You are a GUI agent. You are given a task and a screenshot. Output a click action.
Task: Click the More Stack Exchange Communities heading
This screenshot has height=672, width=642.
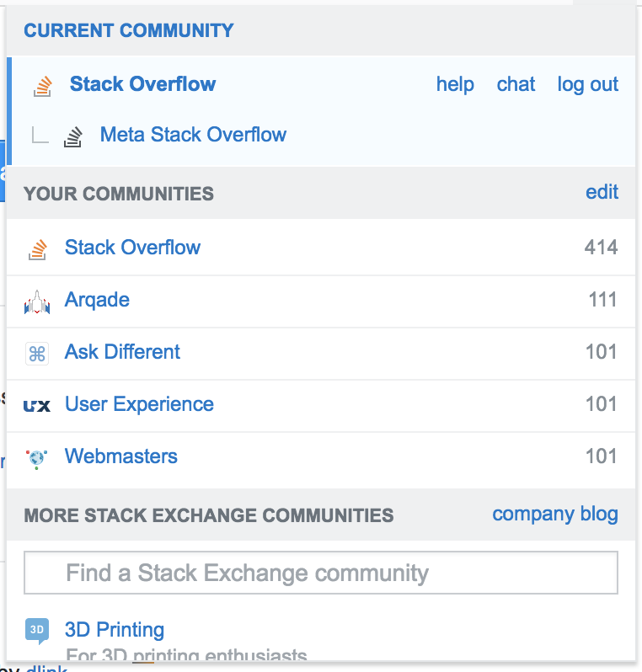pos(208,515)
